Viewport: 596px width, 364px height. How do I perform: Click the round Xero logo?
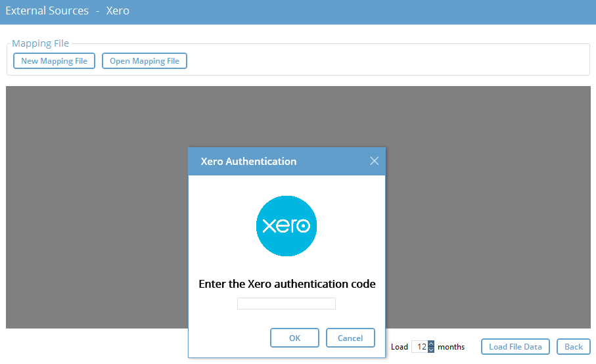[287, 226]
